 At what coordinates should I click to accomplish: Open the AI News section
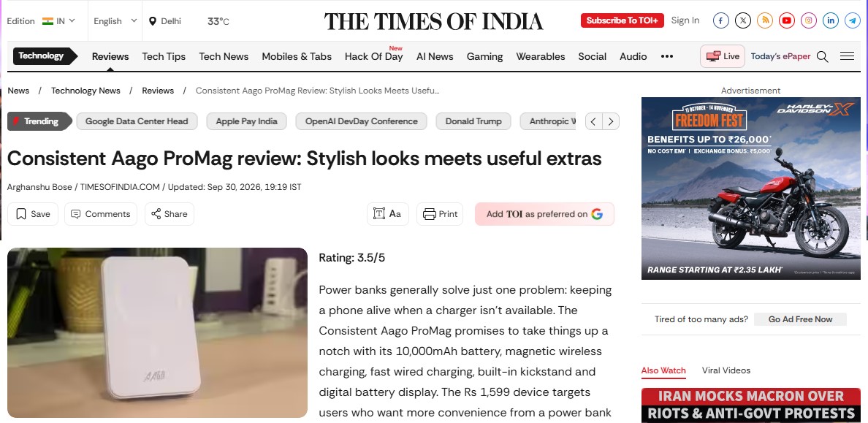(x=435, y=56)
